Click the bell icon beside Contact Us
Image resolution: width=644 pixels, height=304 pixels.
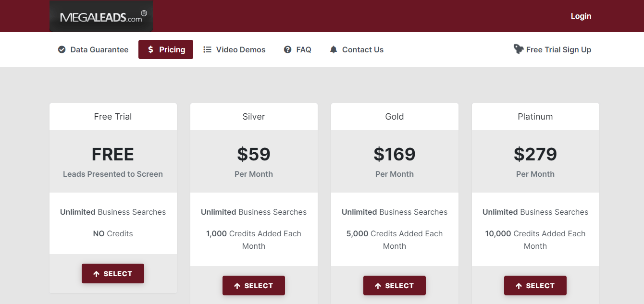point(333,49)
